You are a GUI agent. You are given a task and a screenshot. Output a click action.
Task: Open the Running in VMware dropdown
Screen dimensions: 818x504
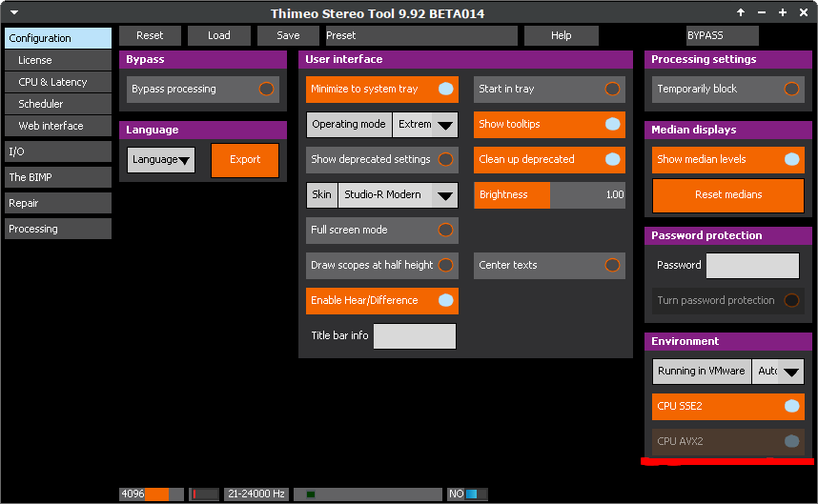point(778,372)
